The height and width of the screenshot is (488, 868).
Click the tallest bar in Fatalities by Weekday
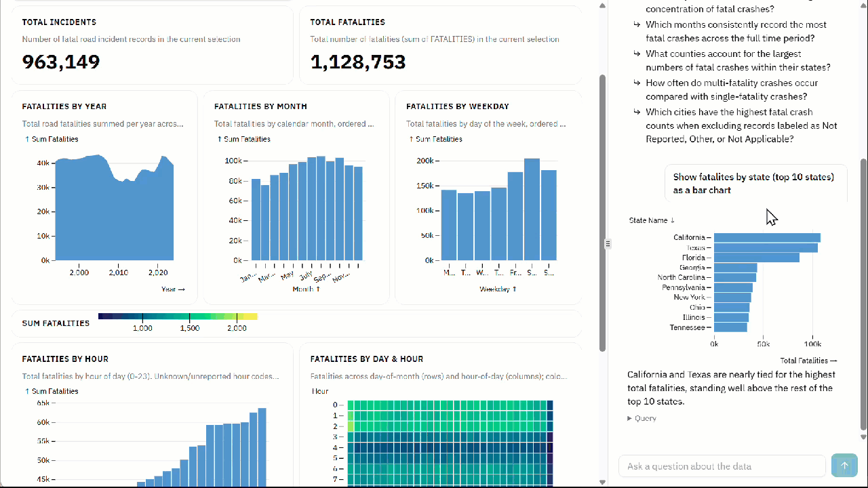point(532,209)
